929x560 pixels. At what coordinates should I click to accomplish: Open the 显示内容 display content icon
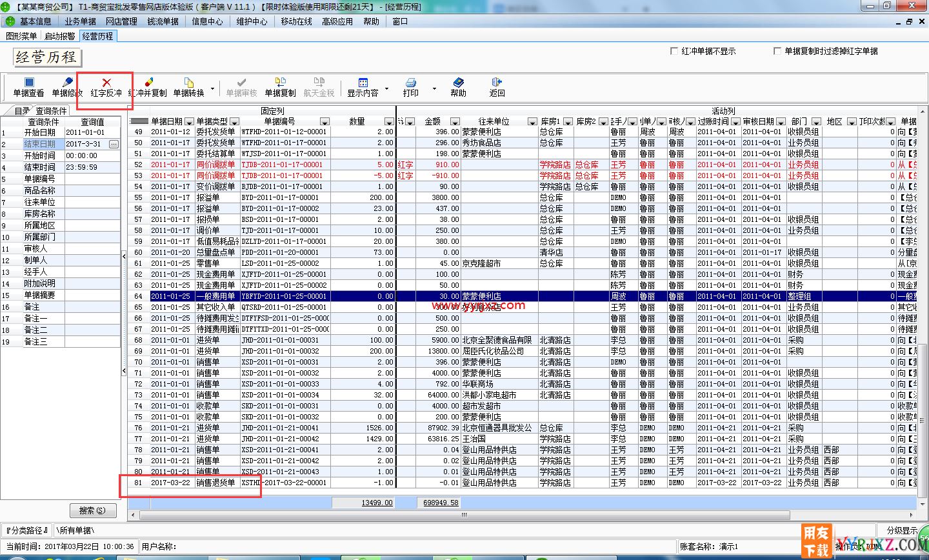[x=363, y=83]
